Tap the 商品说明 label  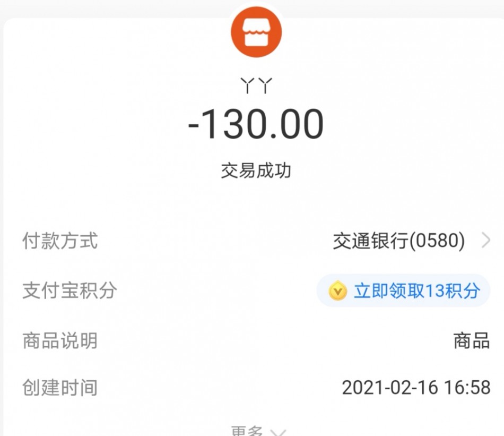click(60, 340)
